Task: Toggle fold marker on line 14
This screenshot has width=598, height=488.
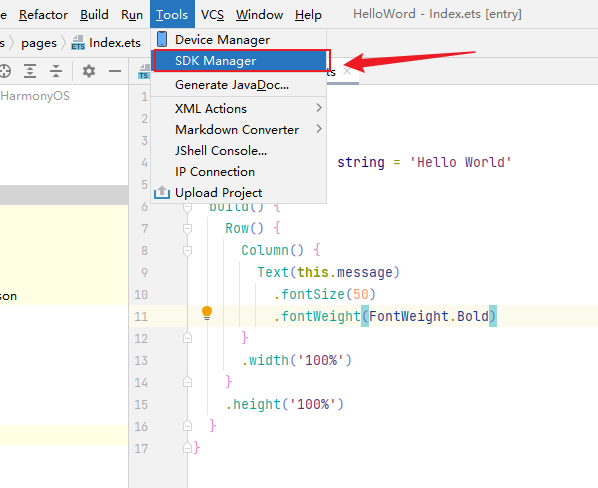Action: (x=187, y=382)
